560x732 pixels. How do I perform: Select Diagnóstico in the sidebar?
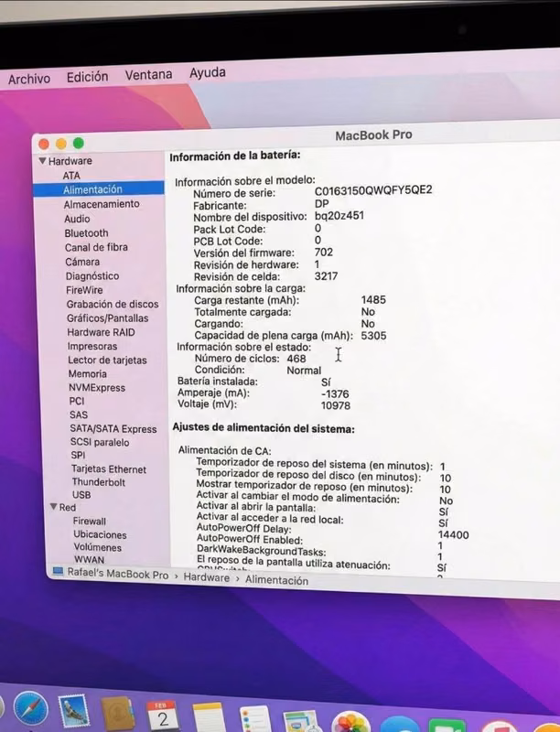point(92,276)
